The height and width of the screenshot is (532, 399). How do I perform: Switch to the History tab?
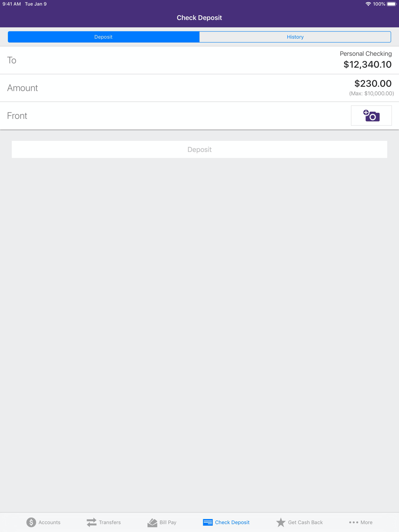pos(295,37)
